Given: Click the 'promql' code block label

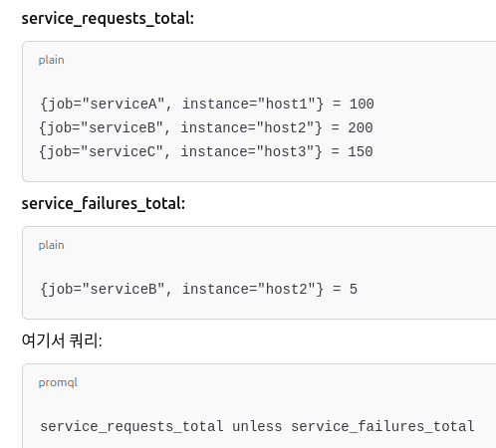Looking at the screenshot, I should [58, 382].
